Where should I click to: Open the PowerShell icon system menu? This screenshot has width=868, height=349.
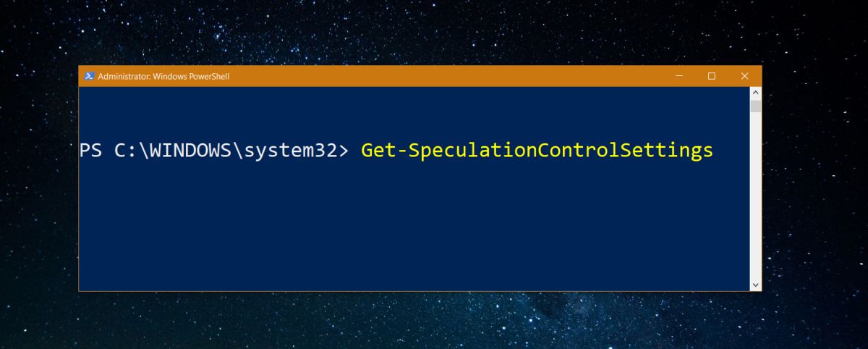coord(89,76)
